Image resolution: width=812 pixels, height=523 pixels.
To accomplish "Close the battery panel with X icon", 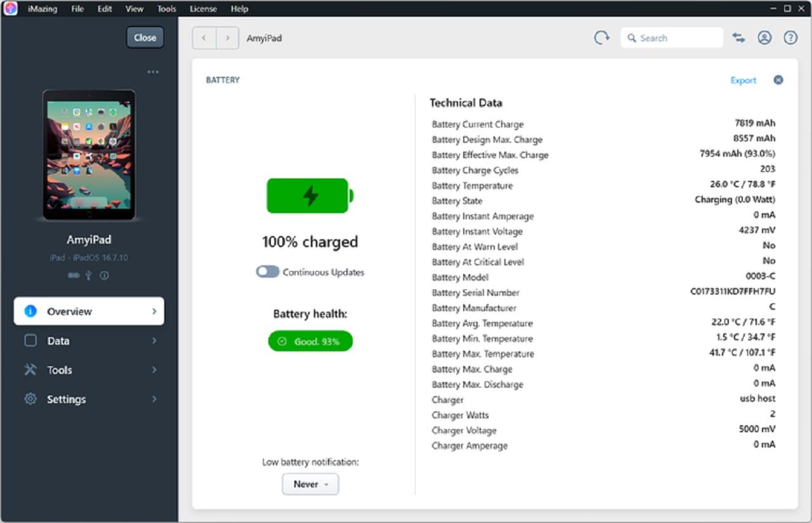I will tap(778, 80).
